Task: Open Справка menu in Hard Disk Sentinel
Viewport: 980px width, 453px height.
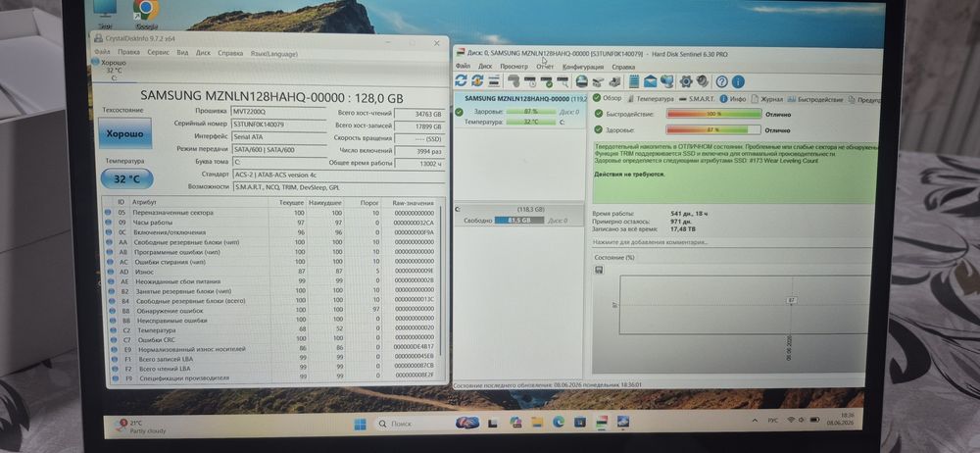Action: pos(623,67)
